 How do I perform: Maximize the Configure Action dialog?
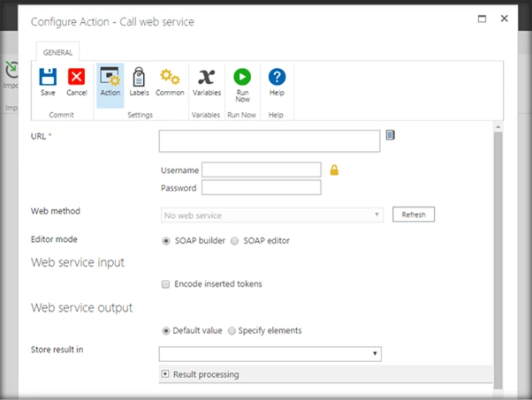[482, 19]
